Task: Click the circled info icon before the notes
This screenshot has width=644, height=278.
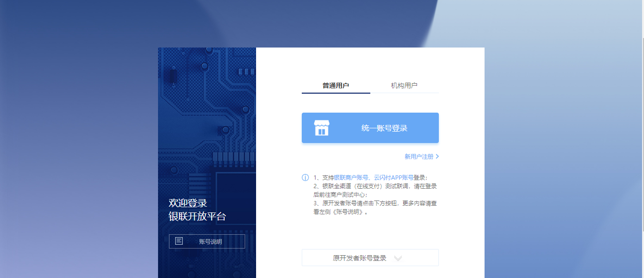Action: 305,177
